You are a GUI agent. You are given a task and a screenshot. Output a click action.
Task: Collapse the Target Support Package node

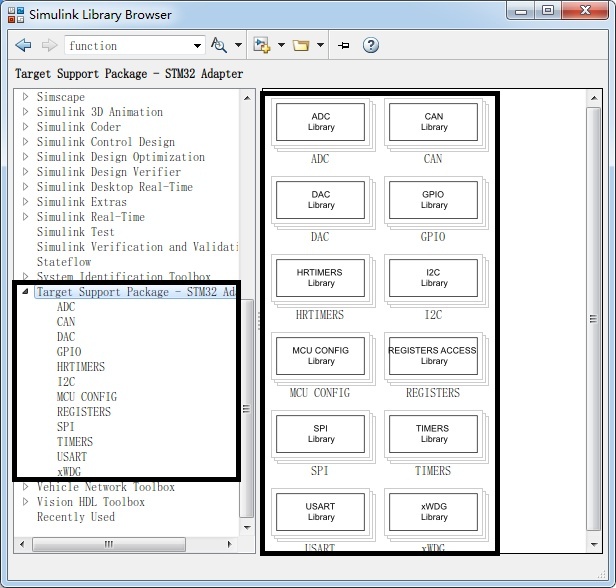(x=26, y=292)
